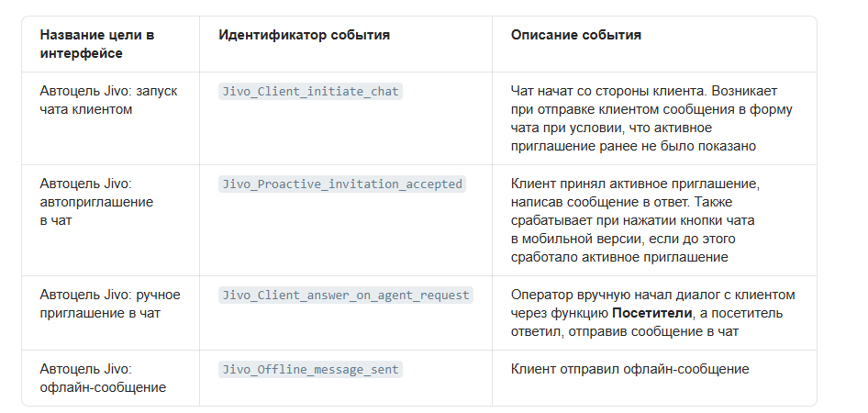Image resolution: width=868 pixels, height=413 pixels.
Task: Click description starting 'Чат начат со стороны клиента'
Action: coord(651,118)
